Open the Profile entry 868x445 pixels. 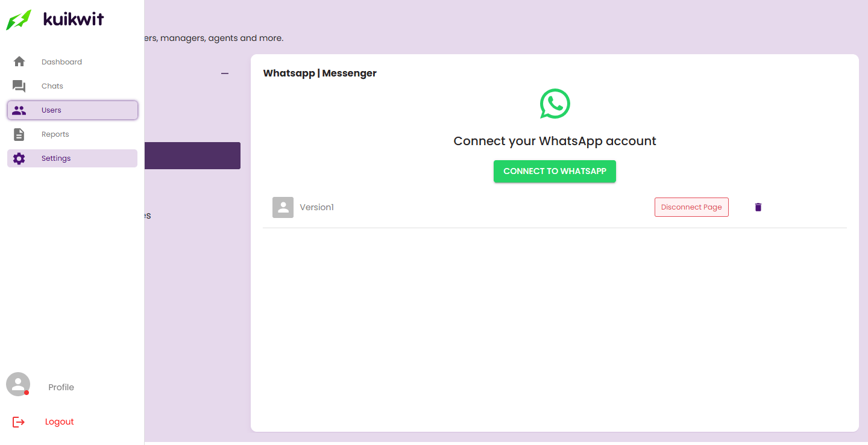(61, 387)
